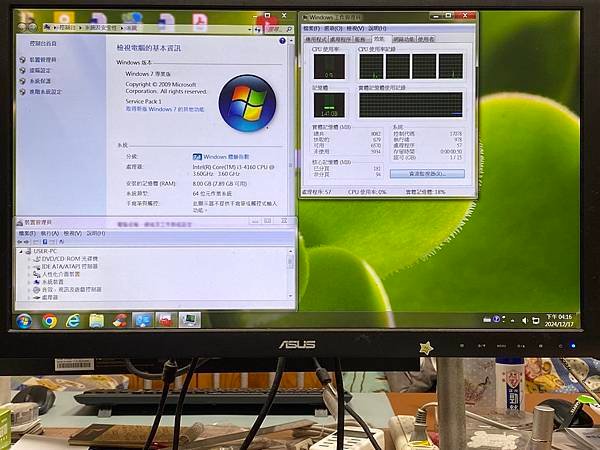Viewport: 600px width, 450px height.
Task: Open Device Manager 執行(A) Action menu
Action: [50, 233]
